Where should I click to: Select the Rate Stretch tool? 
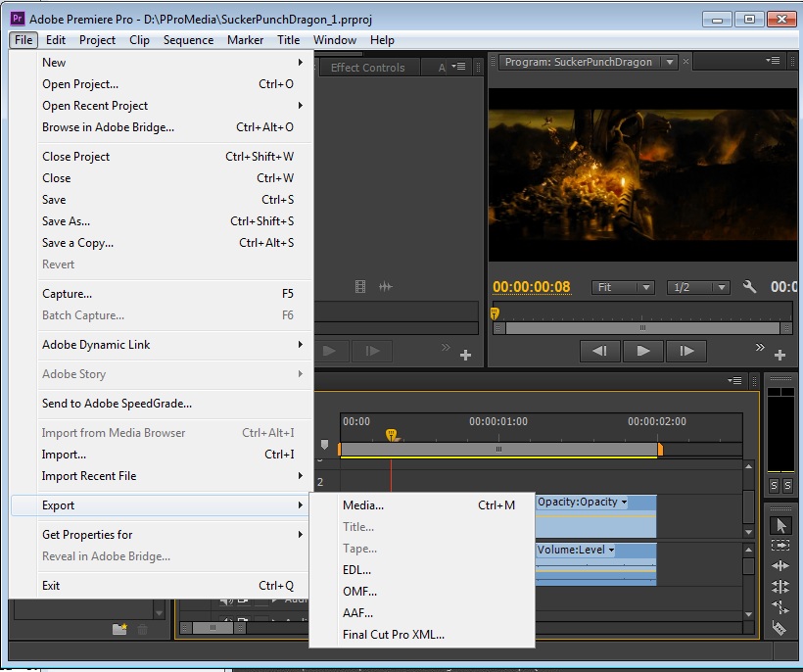click(780, 607)
